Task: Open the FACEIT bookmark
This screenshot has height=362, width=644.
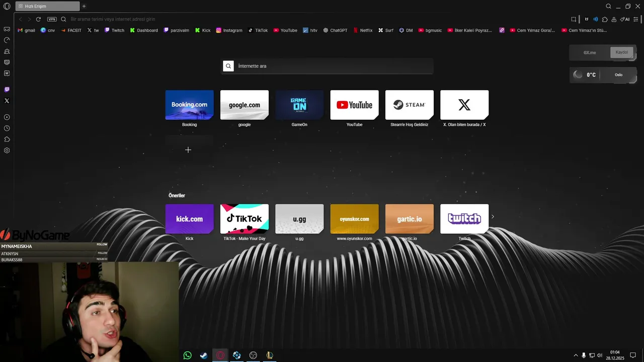Action: click(x=71, y=30)
